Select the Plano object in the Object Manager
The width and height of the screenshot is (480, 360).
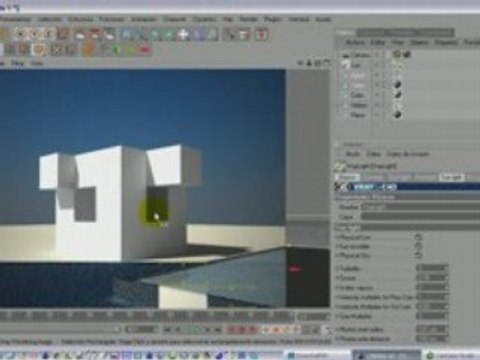[358, 115]
